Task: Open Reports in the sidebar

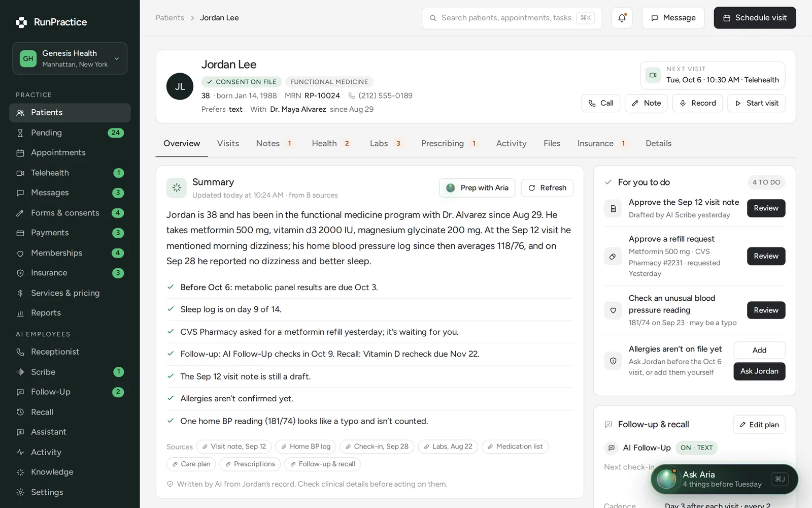Action: pos(70,313)
